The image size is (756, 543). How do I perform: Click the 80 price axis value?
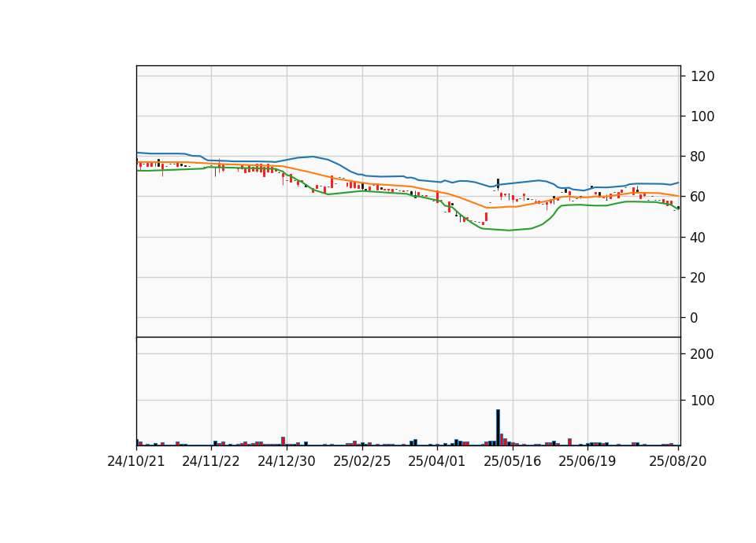point(699,157)
